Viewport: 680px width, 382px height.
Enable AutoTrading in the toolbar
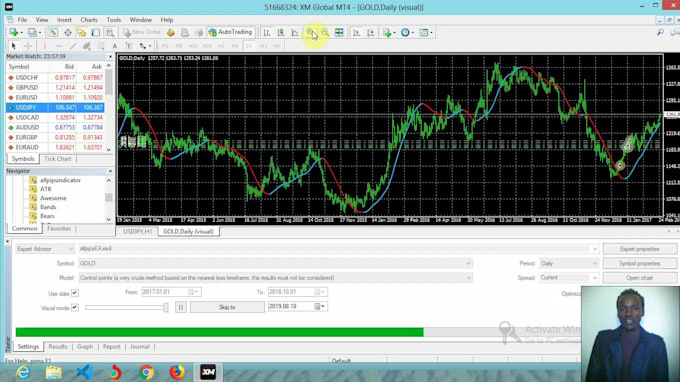(x=230, y=33)
